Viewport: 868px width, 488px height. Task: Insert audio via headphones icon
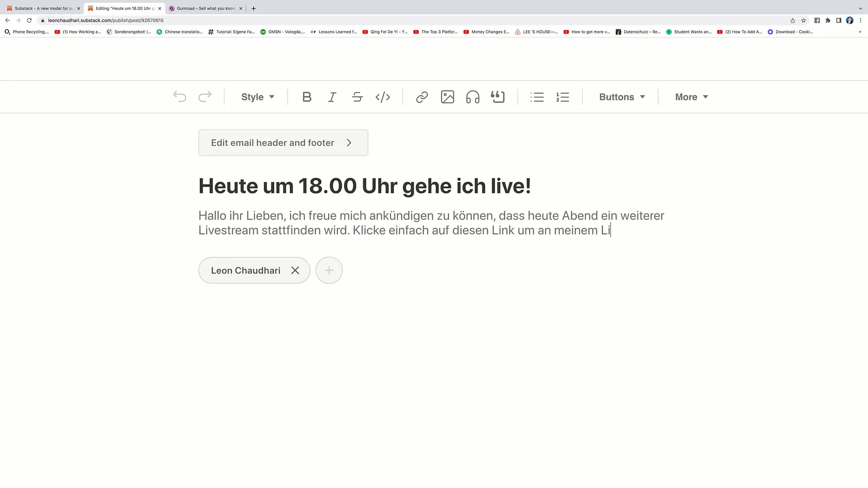[x=473, y=97]
